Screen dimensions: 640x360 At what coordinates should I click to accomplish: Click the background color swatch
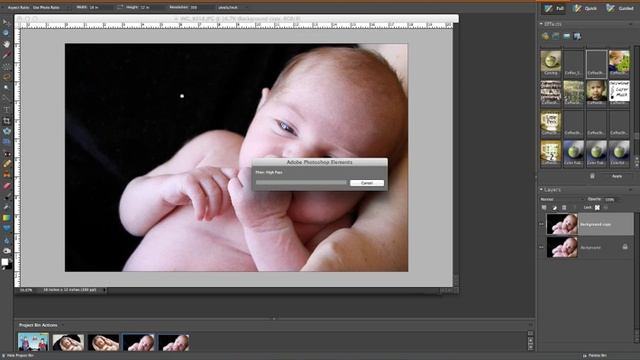9,265
